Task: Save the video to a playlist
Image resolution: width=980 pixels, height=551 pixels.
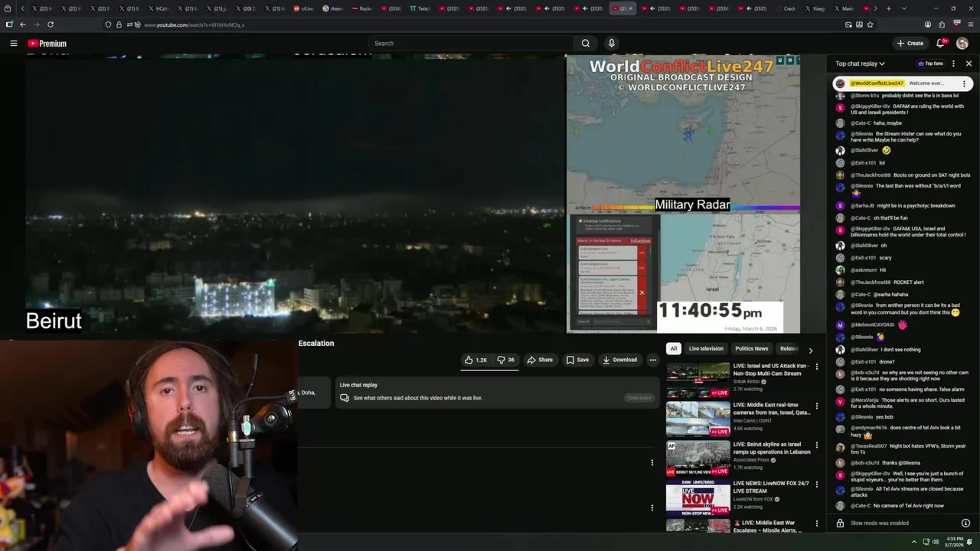Action: pos(577,360)
